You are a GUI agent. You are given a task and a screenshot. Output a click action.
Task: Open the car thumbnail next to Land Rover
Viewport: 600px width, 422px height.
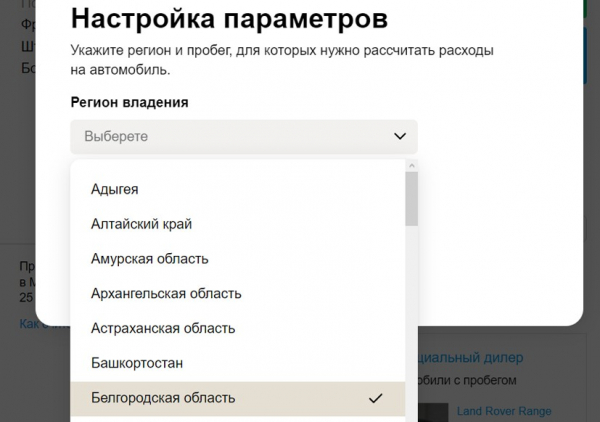[x=432, y=412]
